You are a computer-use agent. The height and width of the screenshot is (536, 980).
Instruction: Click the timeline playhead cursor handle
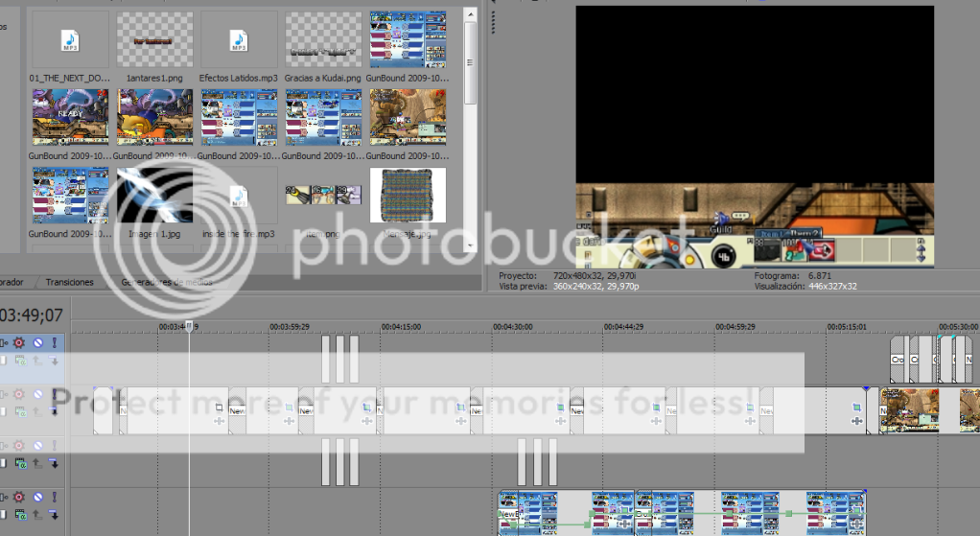click(x=189, y=325)
